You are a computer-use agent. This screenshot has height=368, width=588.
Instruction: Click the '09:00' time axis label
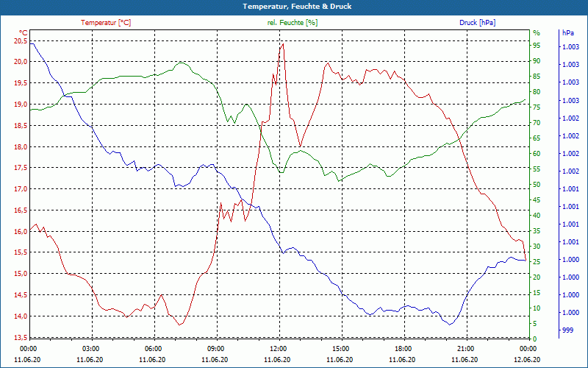(x=215, y=348)
